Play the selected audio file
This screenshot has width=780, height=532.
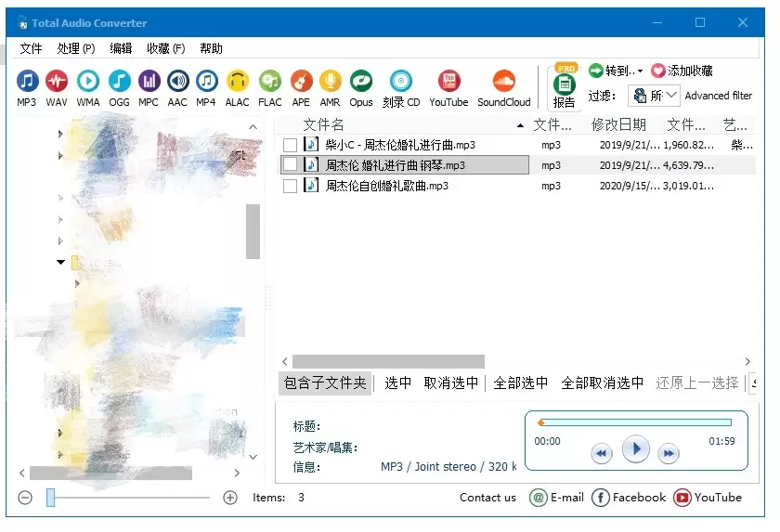636,449
